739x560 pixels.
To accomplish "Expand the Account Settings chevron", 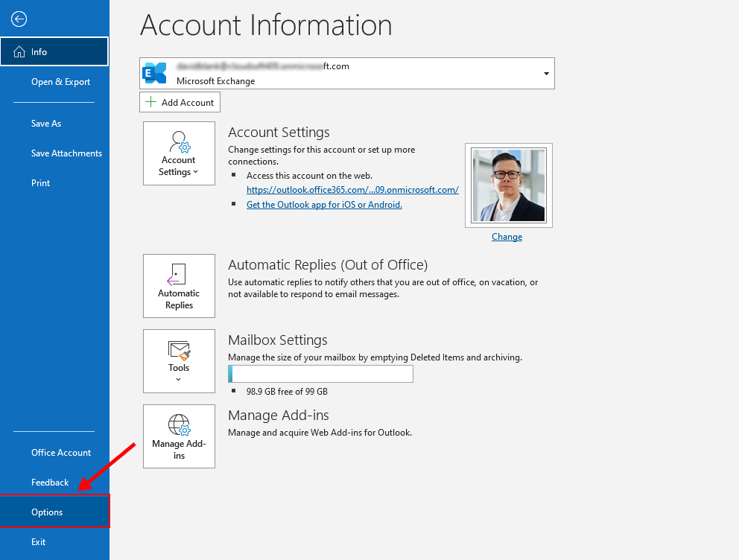I will pos(195,172).
